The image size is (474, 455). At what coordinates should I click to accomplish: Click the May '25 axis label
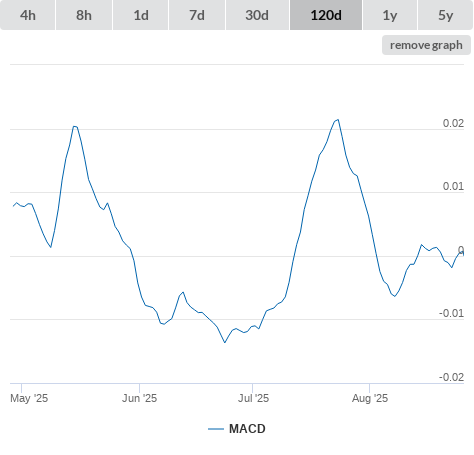pyautogui.click(x=29, y=398)
